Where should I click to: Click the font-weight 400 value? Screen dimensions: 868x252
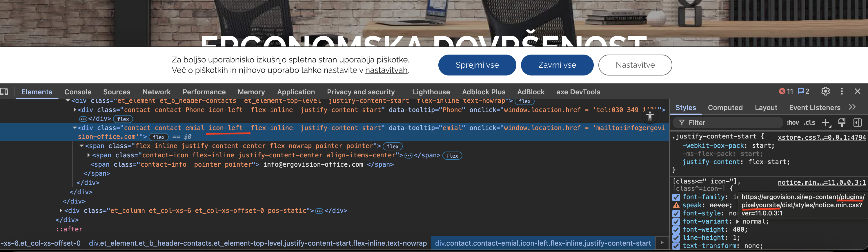point(738,230)
